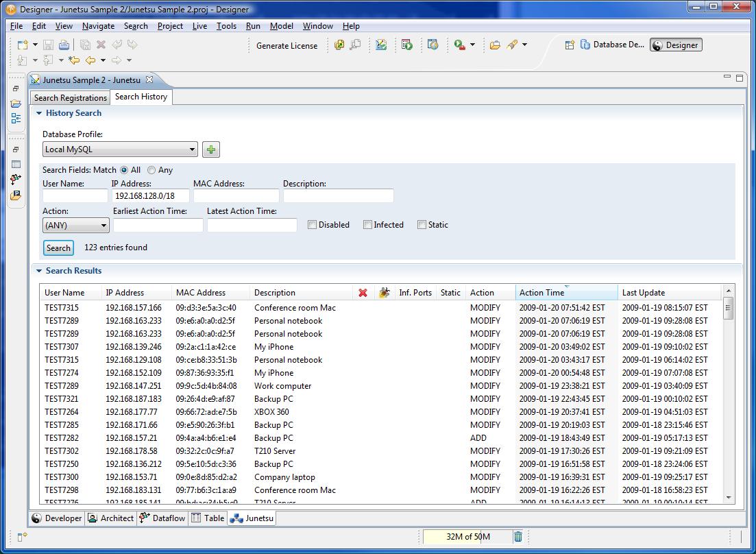Check the Static filter checkbox
756x554 pixels.
(x=422, y=225)
